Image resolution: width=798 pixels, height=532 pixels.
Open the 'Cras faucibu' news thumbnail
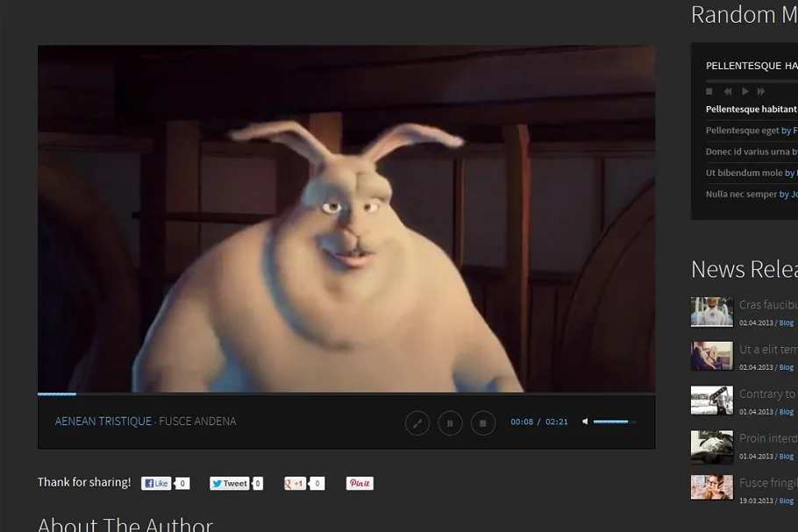tap(711, 312)
